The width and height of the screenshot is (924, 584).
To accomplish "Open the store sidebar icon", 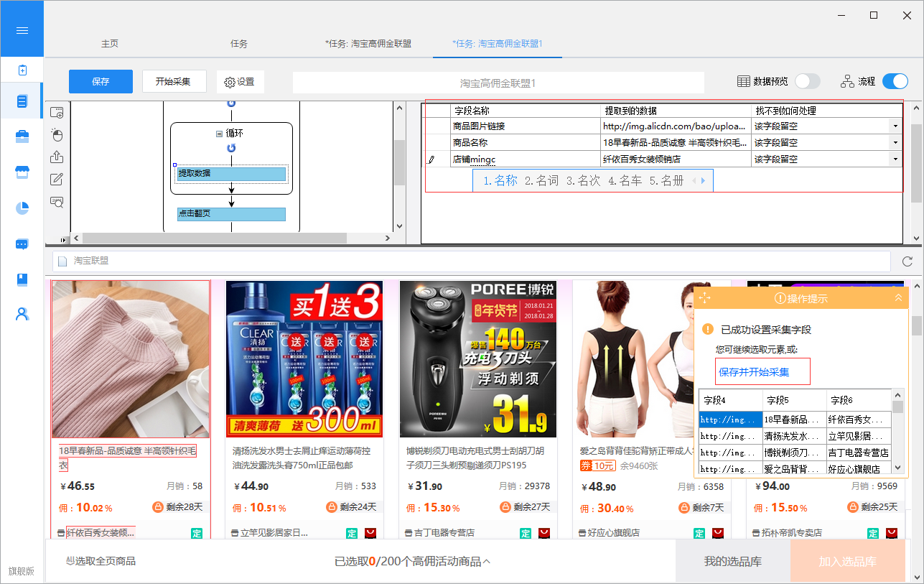I will (22, 172).
